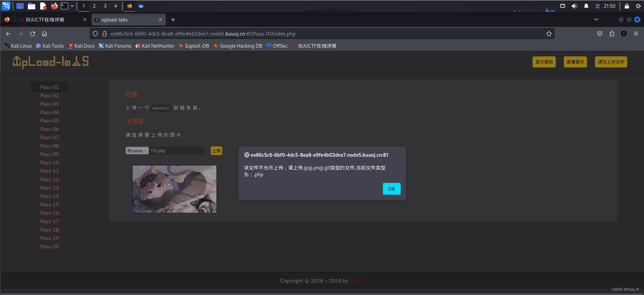The width and height of the screenshot is (644, 295).
Task: Select Pass-12 in the sidebar
Action: pos(50,179)
